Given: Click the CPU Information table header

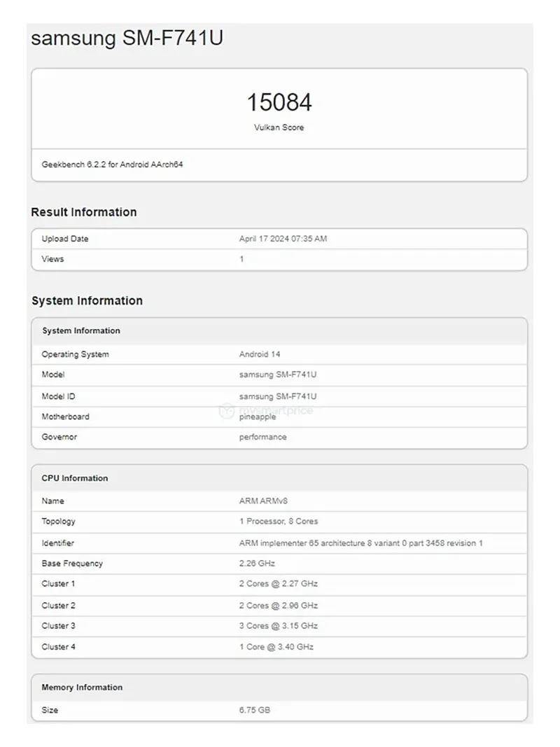Looking at the screenshot, I should tap(75, 478).
